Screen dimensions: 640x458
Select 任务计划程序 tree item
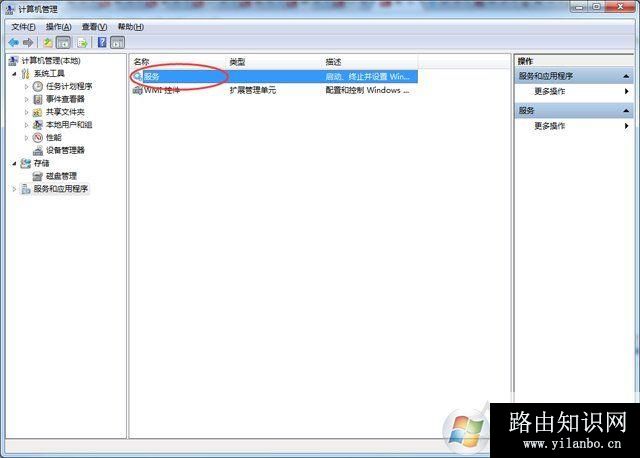coord(69,86)
